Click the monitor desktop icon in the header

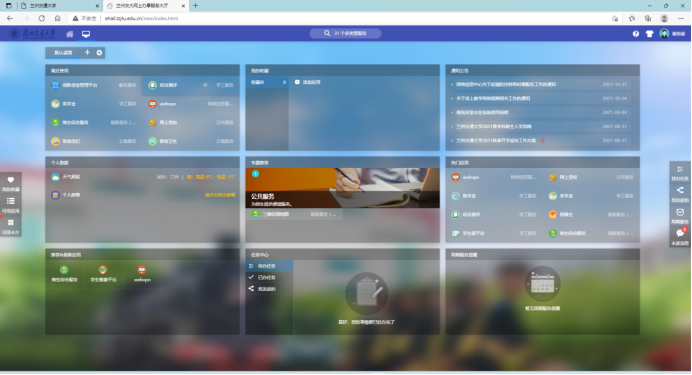(86, 34)
